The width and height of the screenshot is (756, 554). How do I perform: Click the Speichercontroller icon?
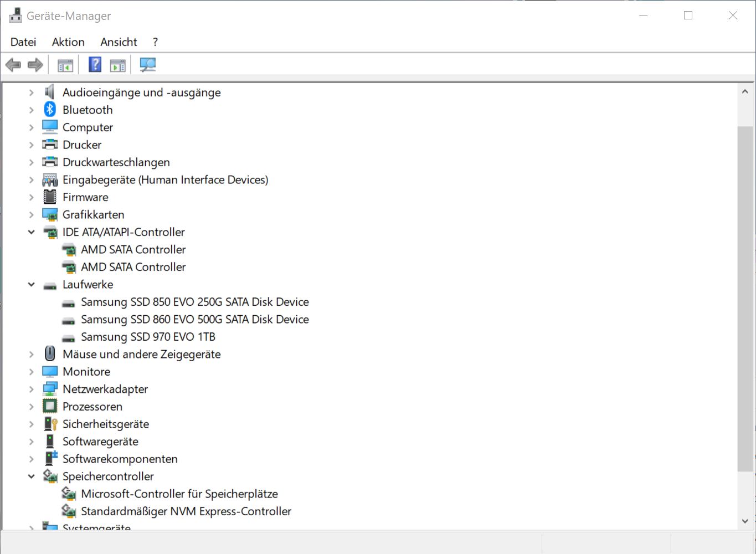[x=50, y=476]
